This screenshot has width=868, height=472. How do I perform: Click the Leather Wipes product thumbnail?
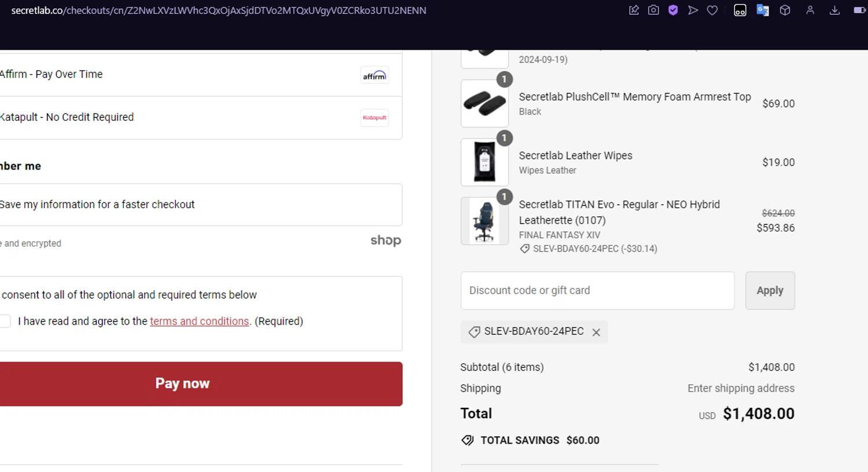click(484, 163)
